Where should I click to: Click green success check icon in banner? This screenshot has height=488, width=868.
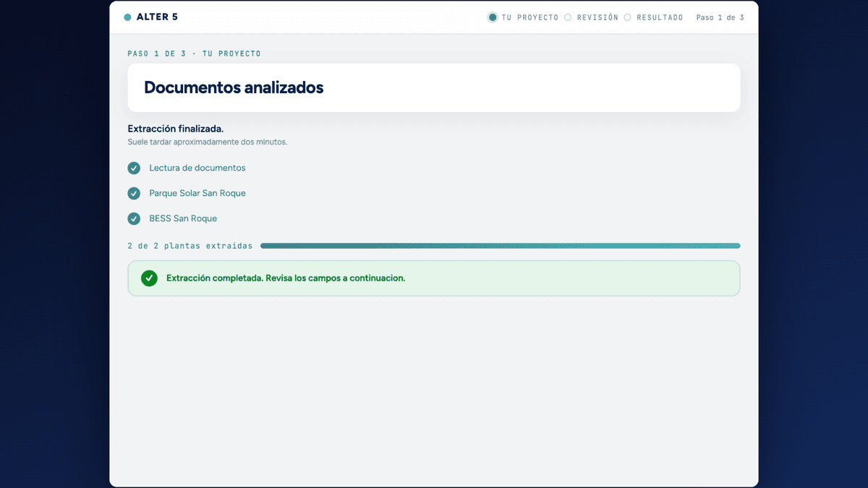pyautogui.click(x=149, y=278)
